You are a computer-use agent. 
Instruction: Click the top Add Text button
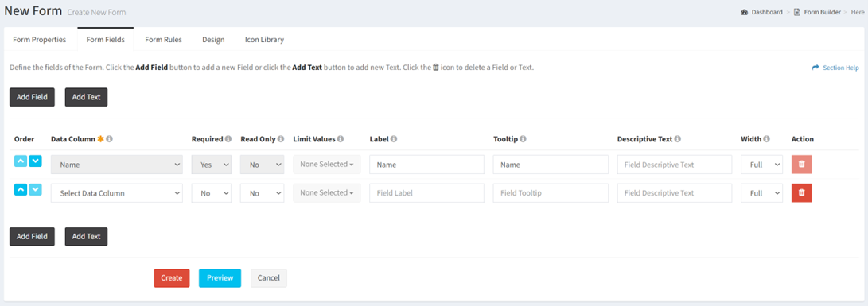pyautogui.click(x=87, y=97)
